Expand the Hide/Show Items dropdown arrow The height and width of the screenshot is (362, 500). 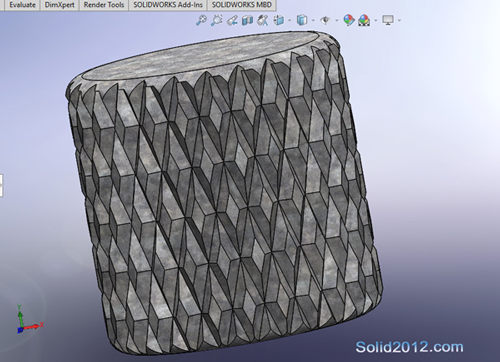[336, 21]
